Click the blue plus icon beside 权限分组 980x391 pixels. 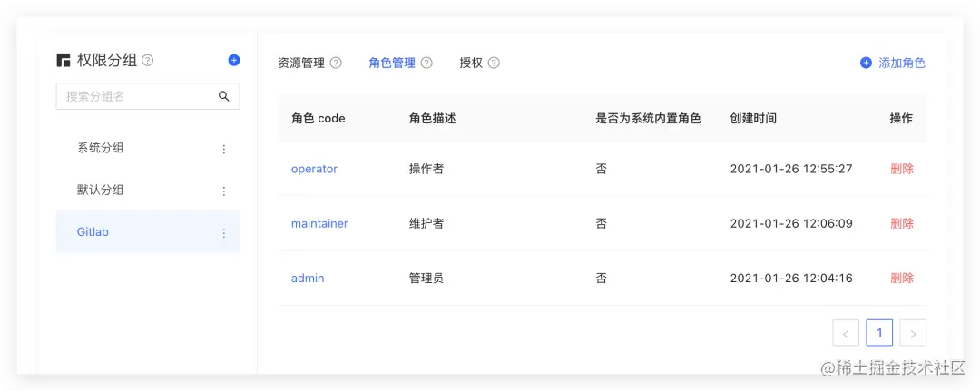point(234,61)
